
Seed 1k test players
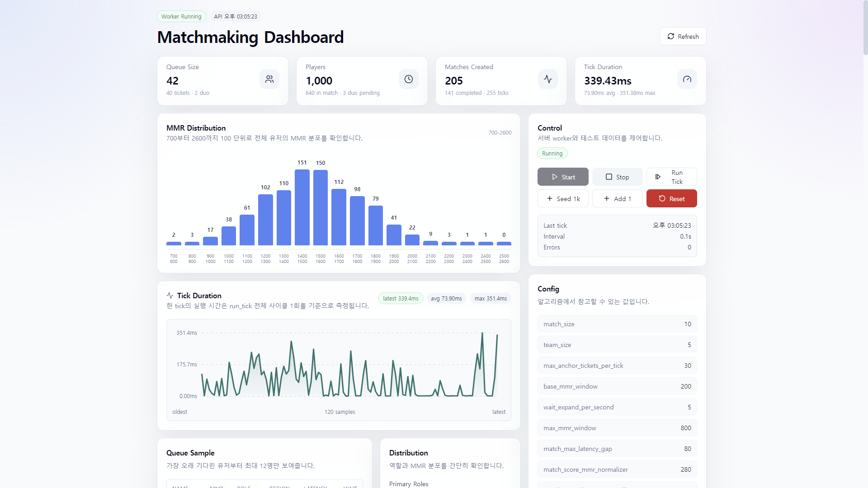[x=563, y=198]
